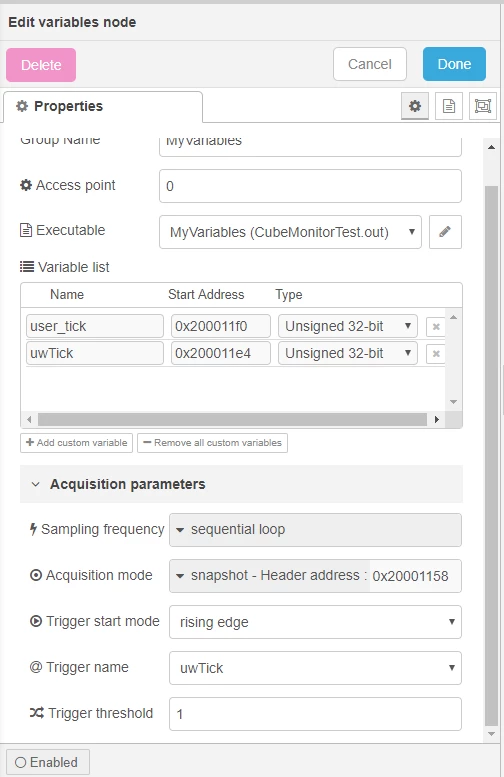Edit executable with pencil icon

(445, 232)
